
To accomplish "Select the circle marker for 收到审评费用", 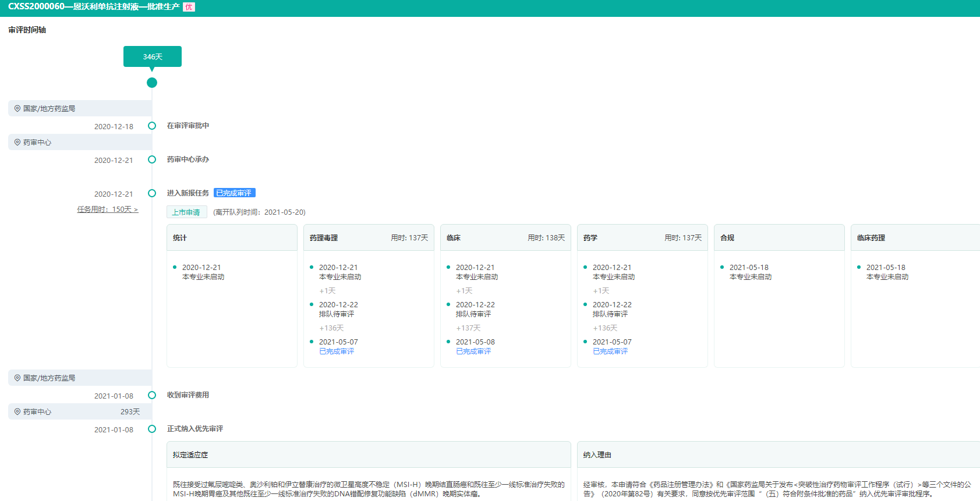I will [152, 395].
